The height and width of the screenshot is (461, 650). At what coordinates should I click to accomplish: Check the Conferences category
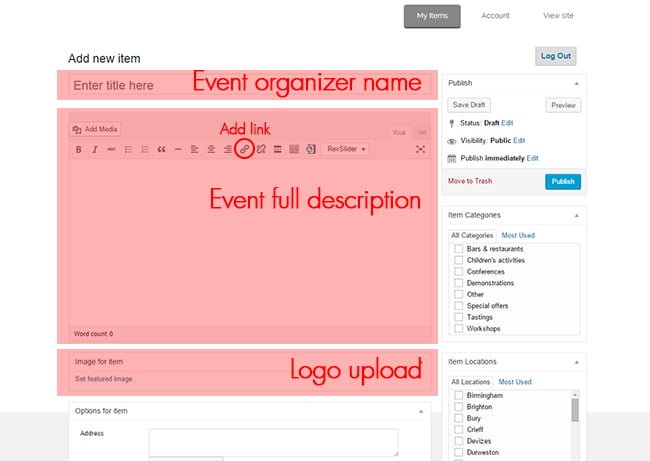pos(458,272)
